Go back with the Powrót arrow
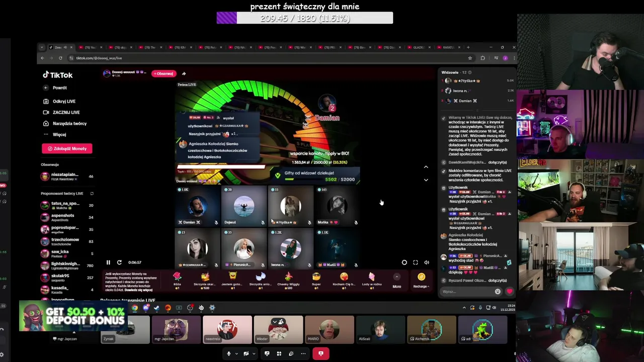Viewport: 644px width, 362px height. (46, 87)
